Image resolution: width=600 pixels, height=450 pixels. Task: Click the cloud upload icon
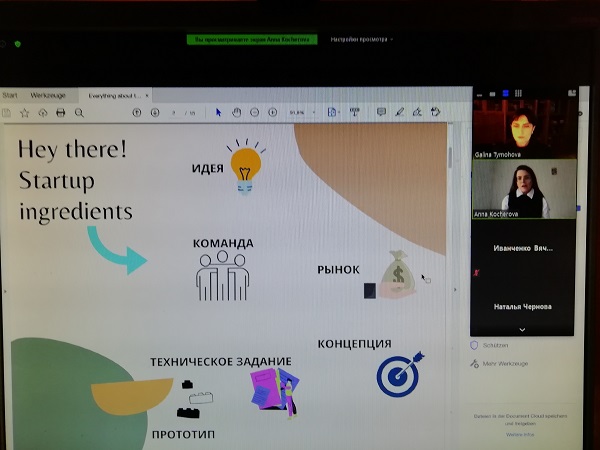(x=43, y=113)
